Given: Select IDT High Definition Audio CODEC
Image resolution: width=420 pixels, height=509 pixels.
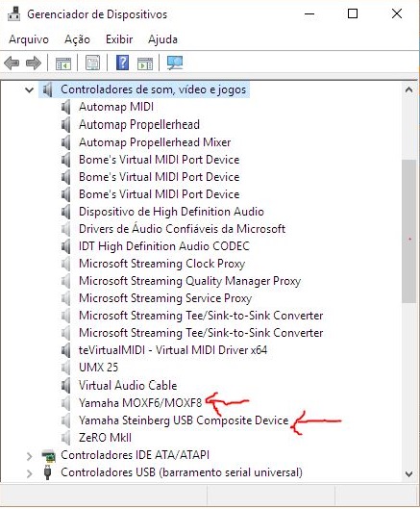Looking at the screenshot, I should click(164, 246).
